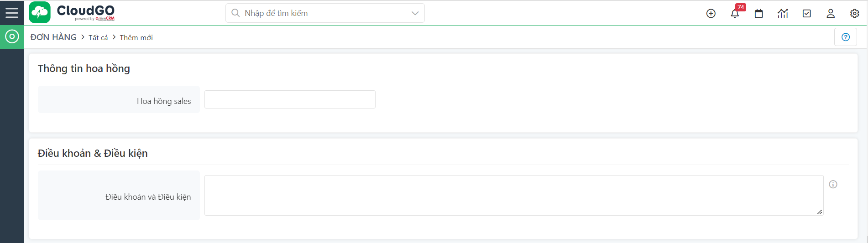Click the help question mark button
Screen dimensions: 868x243
[x=845, y=37]
